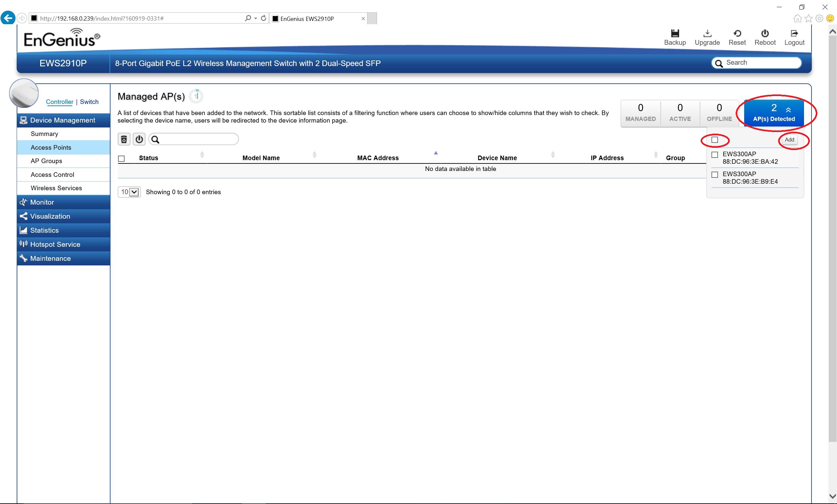The width and height of the screenshot is (837, 504).
Task: Open AP Groups page
Action: [x=63, y=161]
